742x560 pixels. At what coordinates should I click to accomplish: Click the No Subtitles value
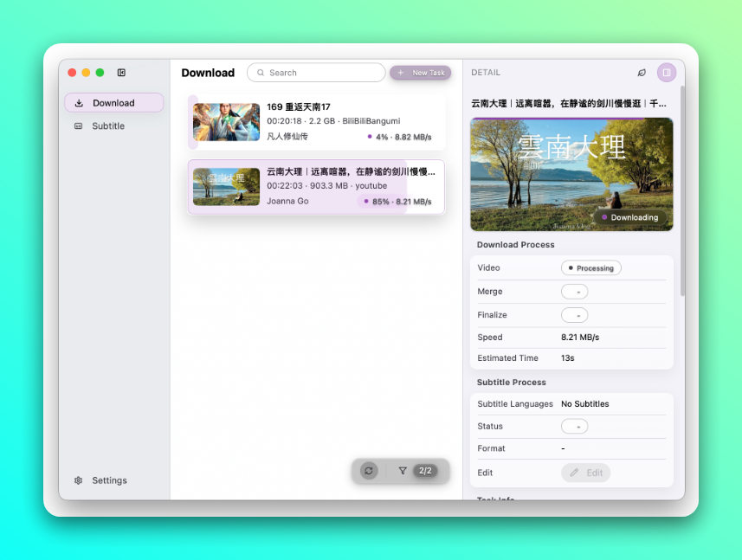click(x=585, y=404)
